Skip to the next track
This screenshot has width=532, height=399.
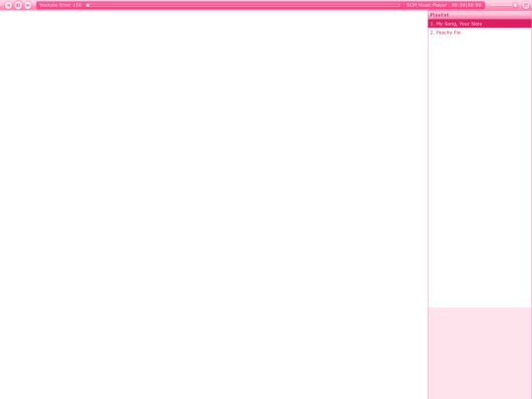(x=28, y=5)
